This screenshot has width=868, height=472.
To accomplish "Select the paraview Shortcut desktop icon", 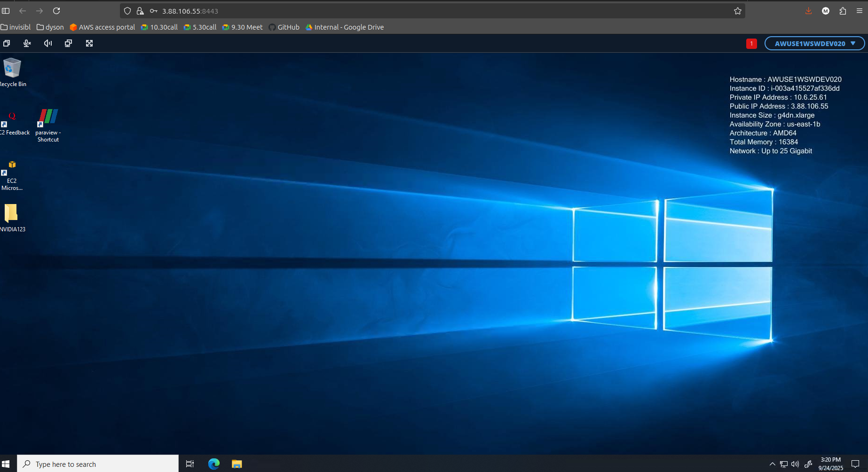I will (x=48, y=125).
